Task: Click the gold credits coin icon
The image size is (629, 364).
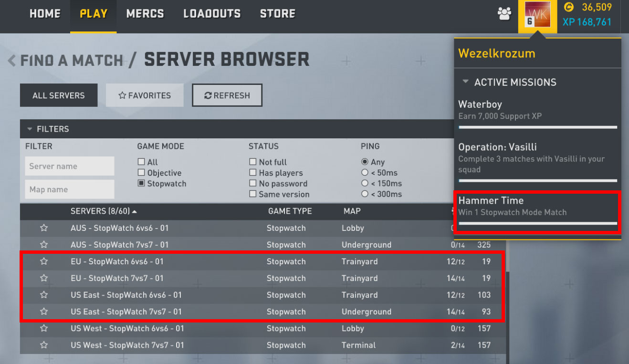Action: point(569,7)
